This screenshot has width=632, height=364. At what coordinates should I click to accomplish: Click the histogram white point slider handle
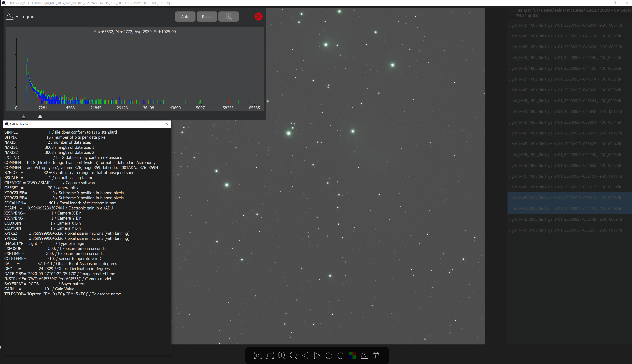point(40,116)
